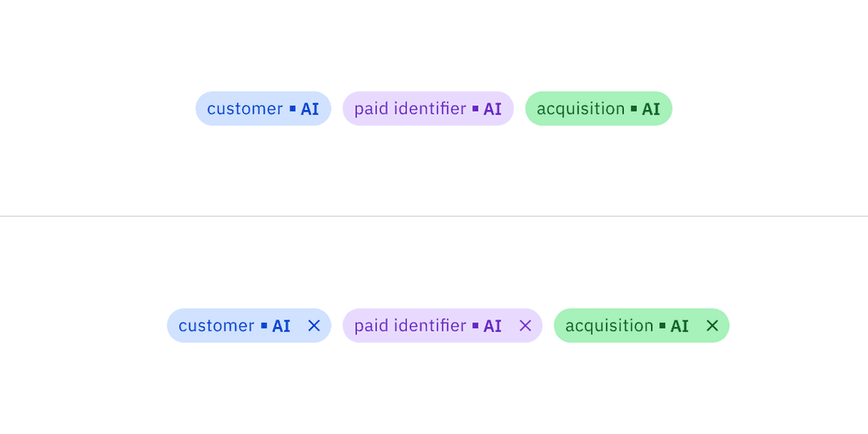Click the square icon in the bottom paid identifier tag
The width and height of the screenshot is (868, 434).
(475, 326)
